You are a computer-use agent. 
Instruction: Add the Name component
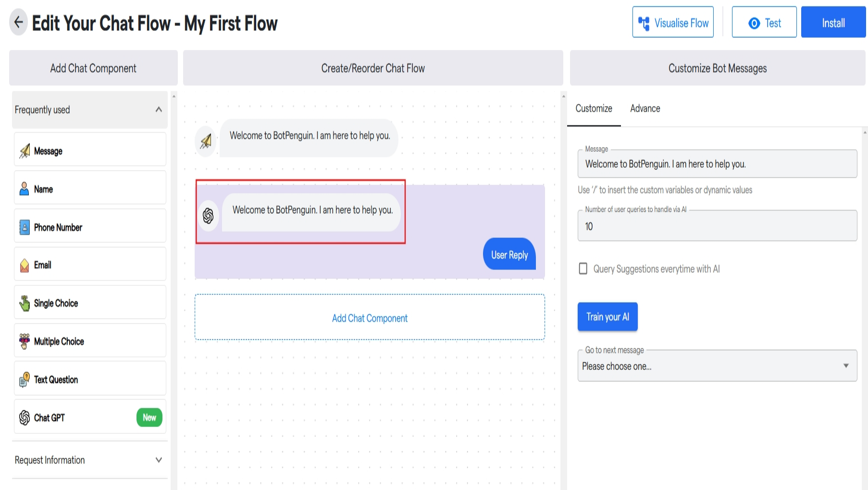pyautogui.click(x=90, y=188)
